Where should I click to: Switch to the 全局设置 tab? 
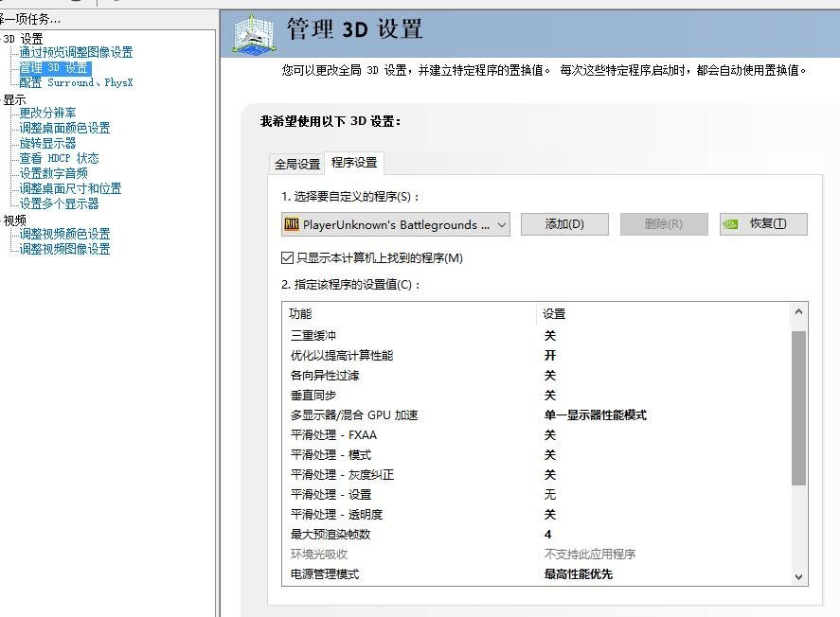(297, 164)
